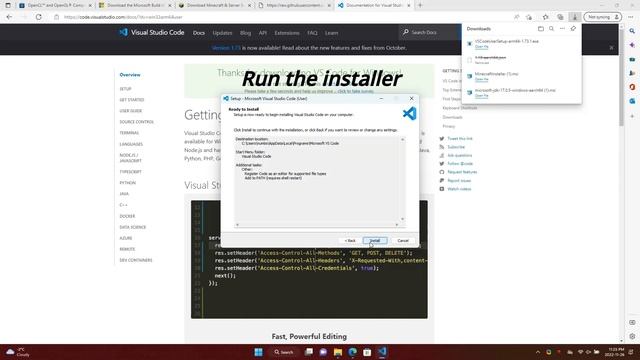Click the Back button in Setup dialog
Image resolution: width=640 pixels, height=360 pixels.
(350, 240)
